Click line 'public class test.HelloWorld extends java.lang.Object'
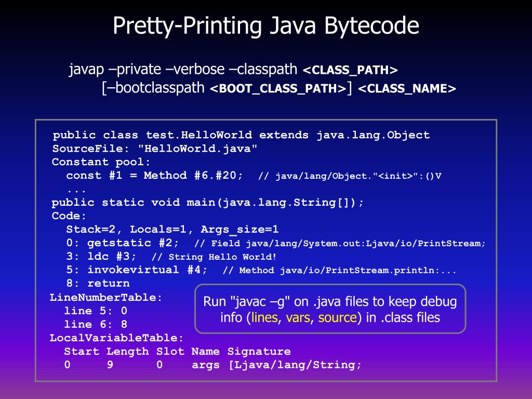The width and height of the screenshot is (532, 399). (x=241, y=135)
